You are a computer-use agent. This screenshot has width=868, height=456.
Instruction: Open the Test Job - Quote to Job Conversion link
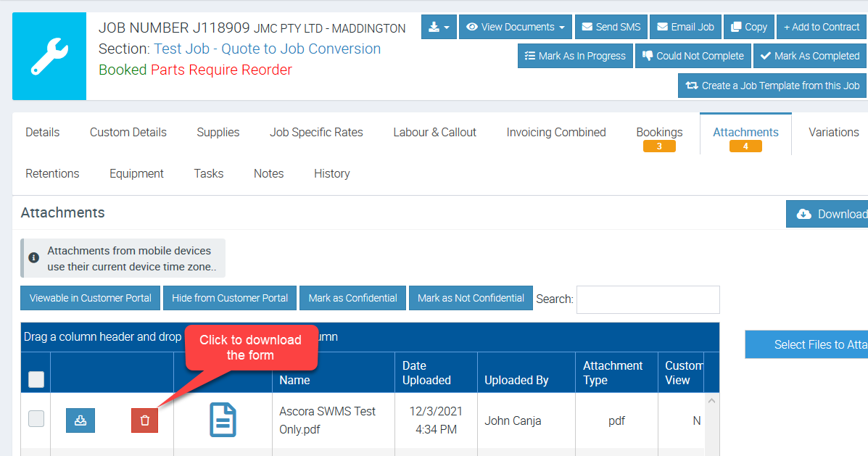point(267,49)
